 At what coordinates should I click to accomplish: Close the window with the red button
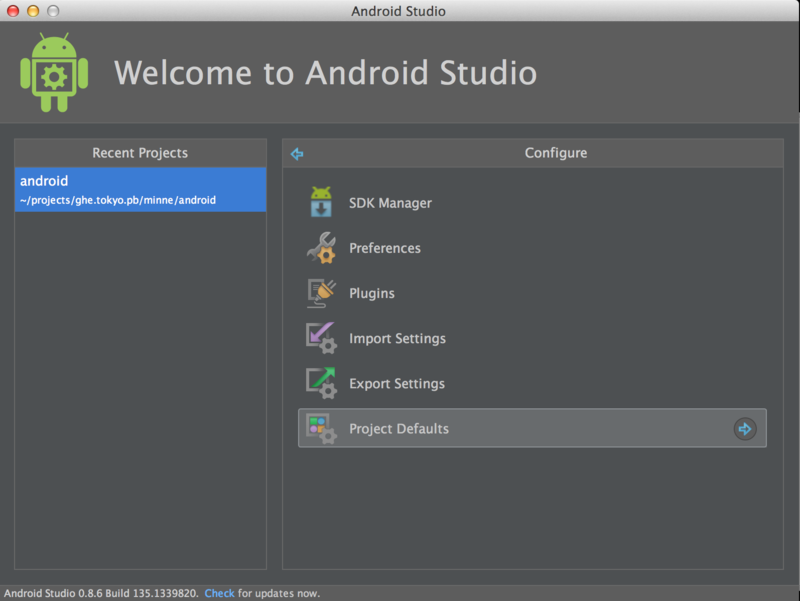point(13,11)
